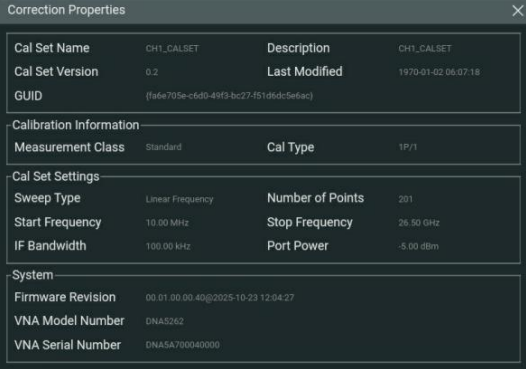Click the VNA Serial Number label
The image size is (526, 369).
[67, 345]
